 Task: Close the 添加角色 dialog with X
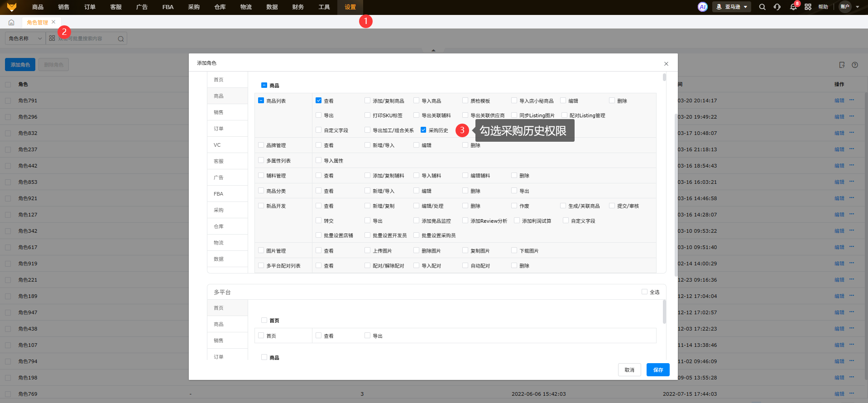(x=666, y=64)
